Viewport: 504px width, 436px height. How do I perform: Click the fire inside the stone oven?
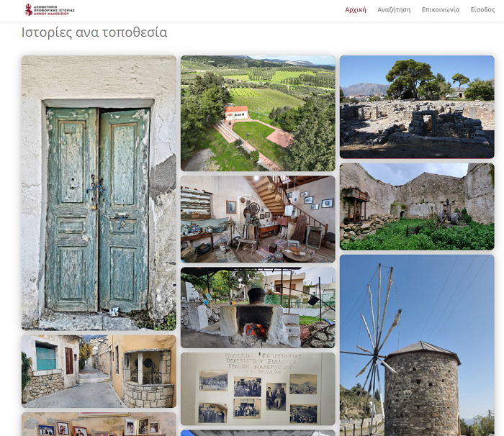click(x=256, y=330)
